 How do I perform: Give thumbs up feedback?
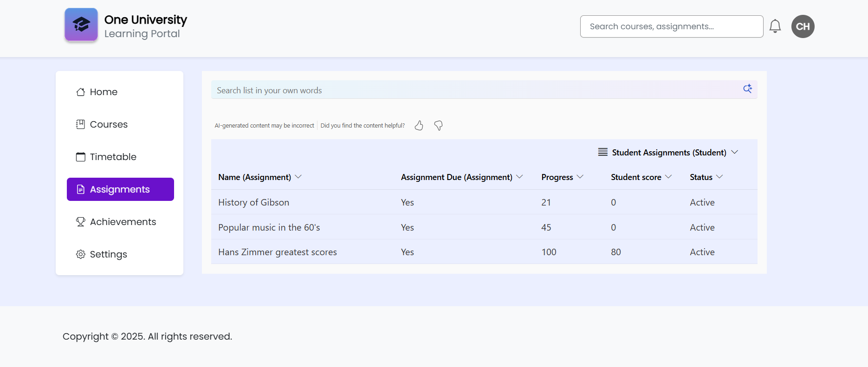click(419, 126)
